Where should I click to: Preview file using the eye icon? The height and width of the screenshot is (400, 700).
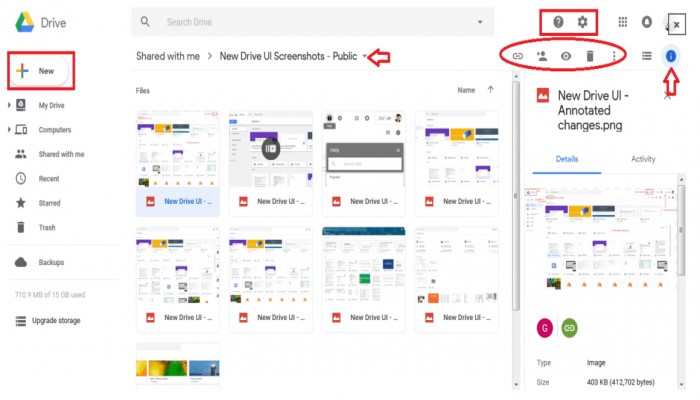pyautogui.click(x=566, y=57)
